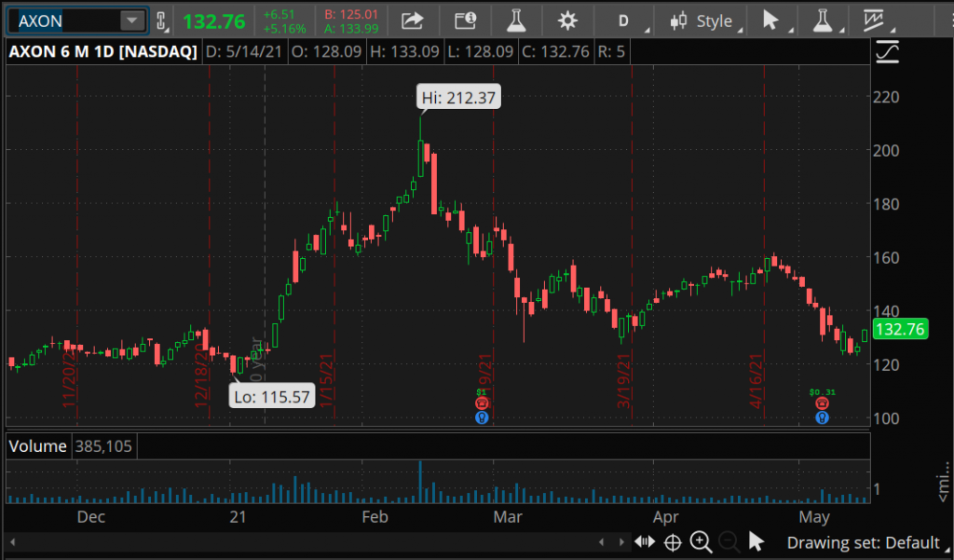Click the small left scroll arrow near zoom tools

(x=601, y=541)
